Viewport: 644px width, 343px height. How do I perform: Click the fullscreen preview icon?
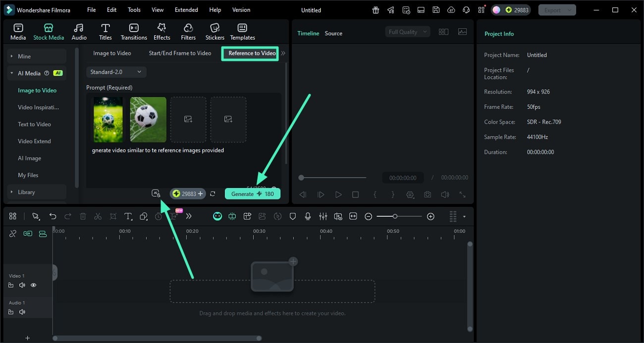462,195
